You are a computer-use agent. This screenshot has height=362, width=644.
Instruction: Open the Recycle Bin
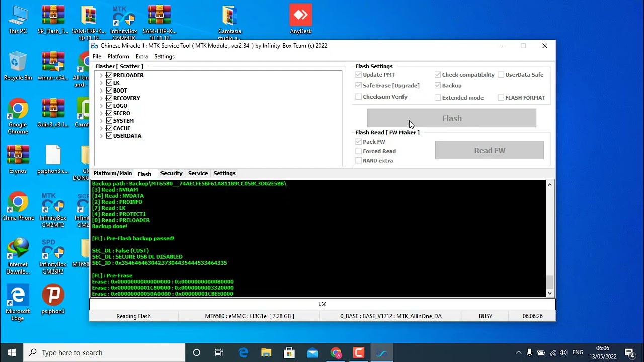click(18, 66)
